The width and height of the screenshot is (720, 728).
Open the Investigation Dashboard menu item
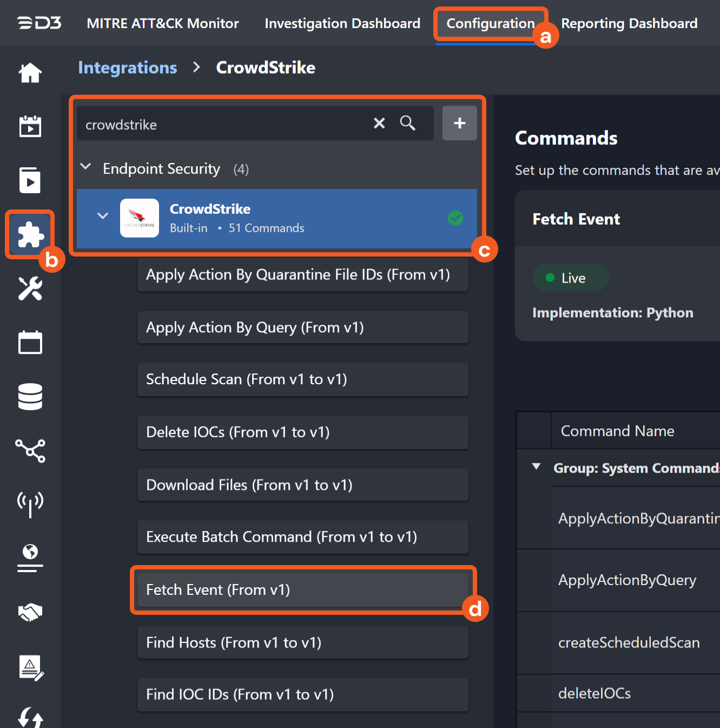(x=342, y=23)
